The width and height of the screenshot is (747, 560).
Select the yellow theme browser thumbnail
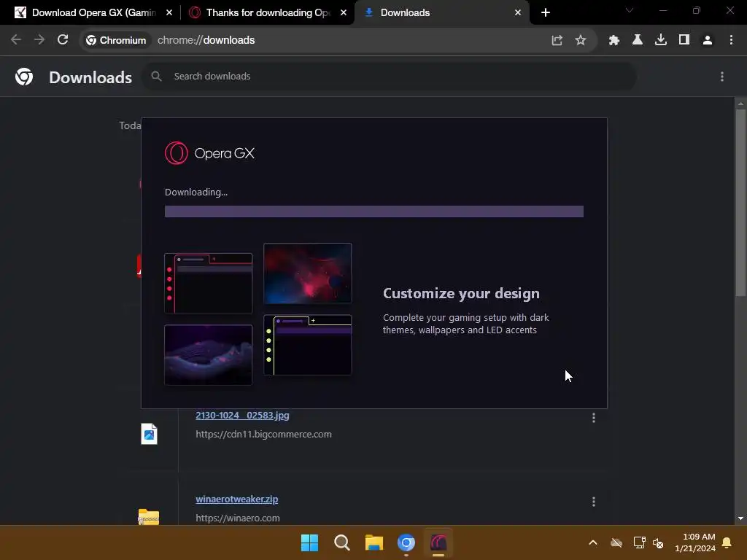coord(308,345)
